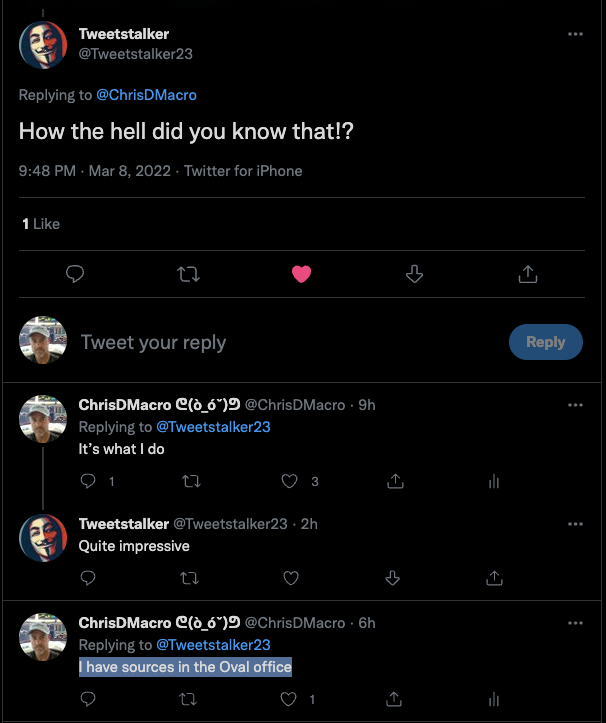This screenshot has height=723, width=606.
Task: Share the main Tweetstalker tweet
Action: pos(528,274)
